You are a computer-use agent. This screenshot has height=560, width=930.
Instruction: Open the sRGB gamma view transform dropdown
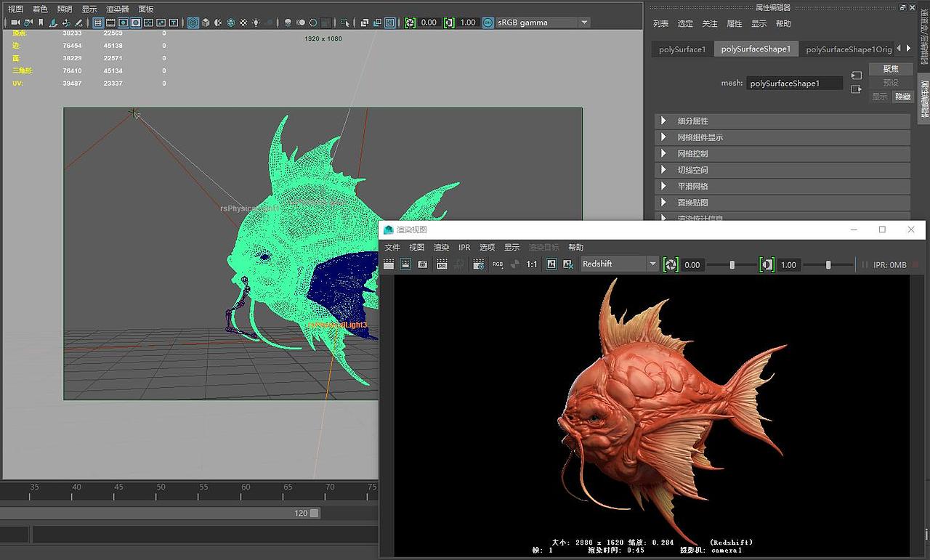pyautogui.click(x=543, y=23)
